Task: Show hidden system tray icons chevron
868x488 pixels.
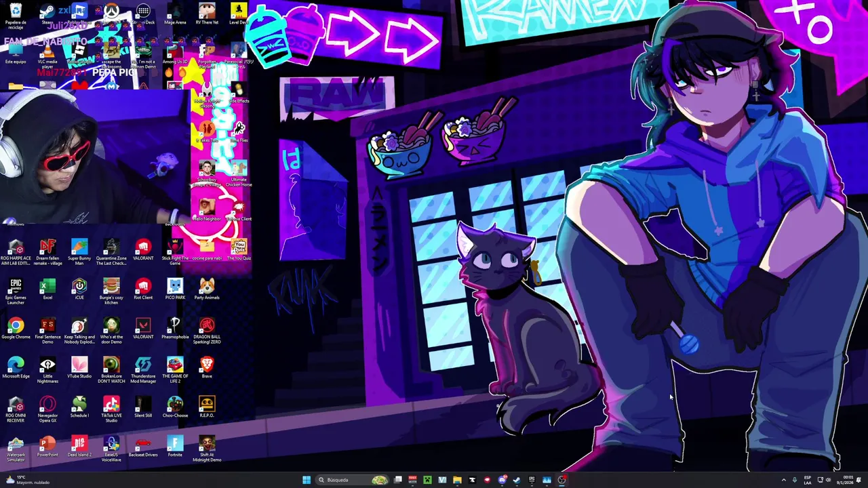Action: point(784,480)
